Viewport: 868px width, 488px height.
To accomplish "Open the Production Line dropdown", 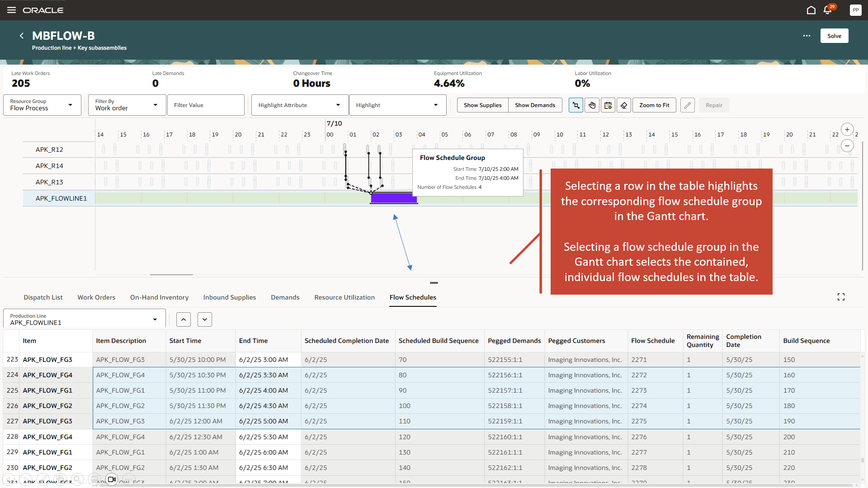I will pyautogui.click(x=84, y=319).
